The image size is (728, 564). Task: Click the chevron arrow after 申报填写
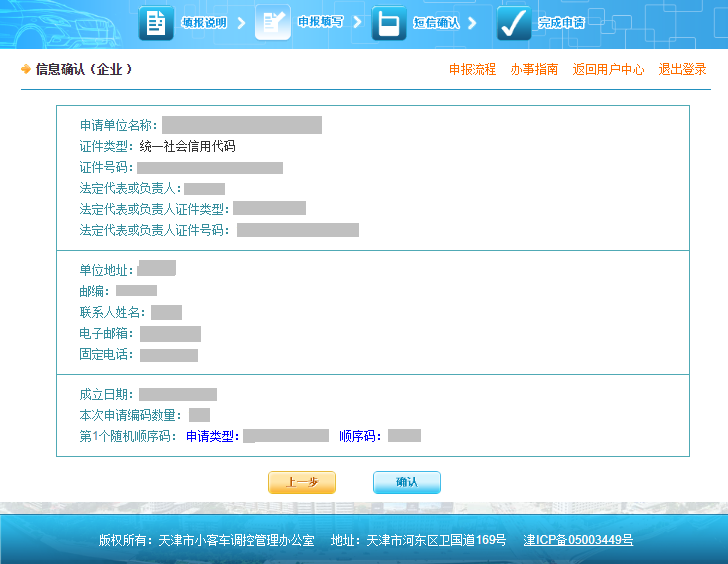coord(358,22)
